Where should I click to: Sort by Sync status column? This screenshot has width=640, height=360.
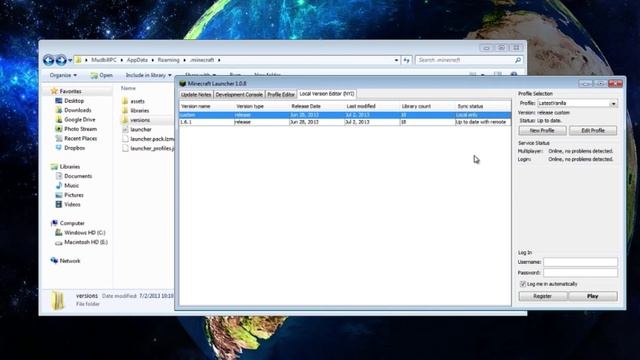(x=483, y=106)
